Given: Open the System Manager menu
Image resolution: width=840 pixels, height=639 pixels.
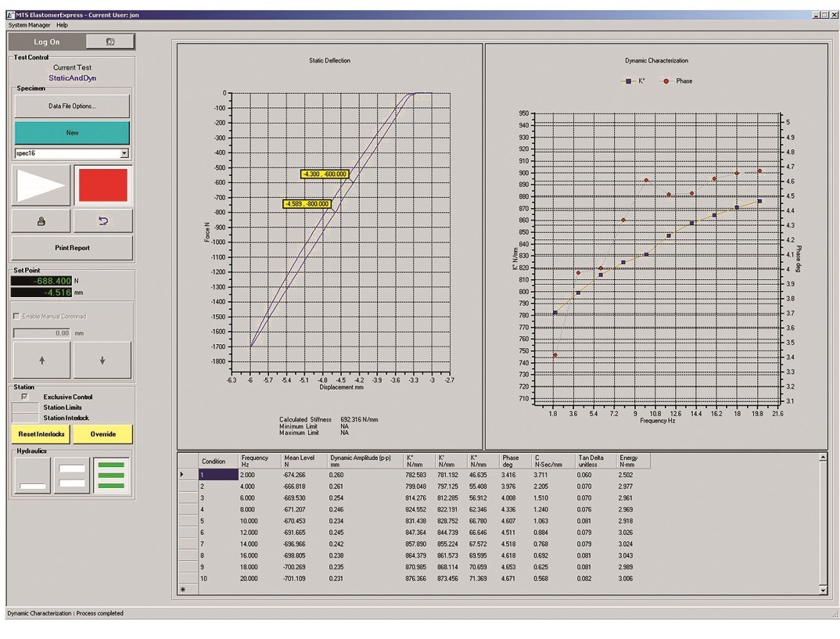Looking at the screenshot, I should [x=28, y=25].
